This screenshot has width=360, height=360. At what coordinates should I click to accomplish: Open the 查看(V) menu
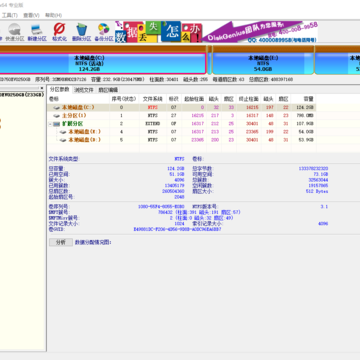coord(31,15)
